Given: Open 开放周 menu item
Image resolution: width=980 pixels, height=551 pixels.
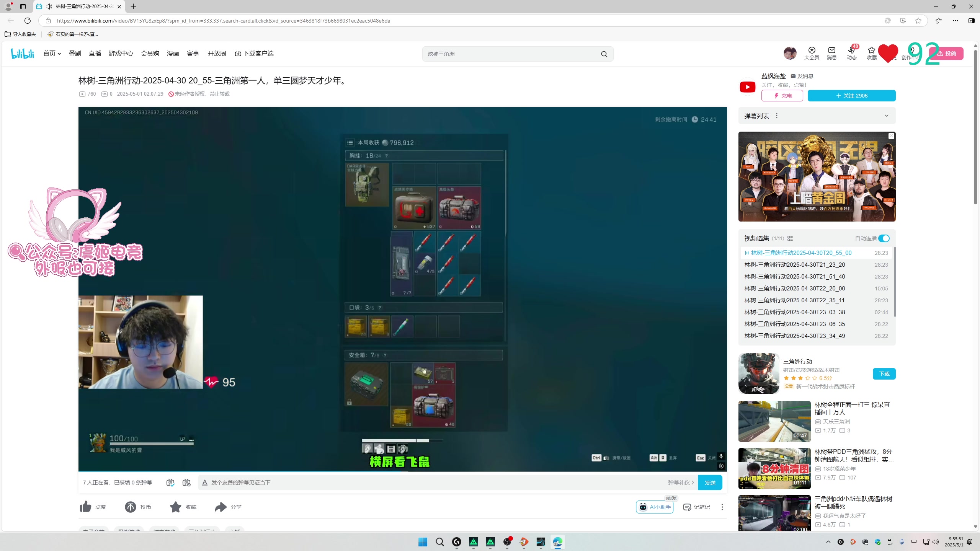Looking at the screenshot, I should (217, 54).
